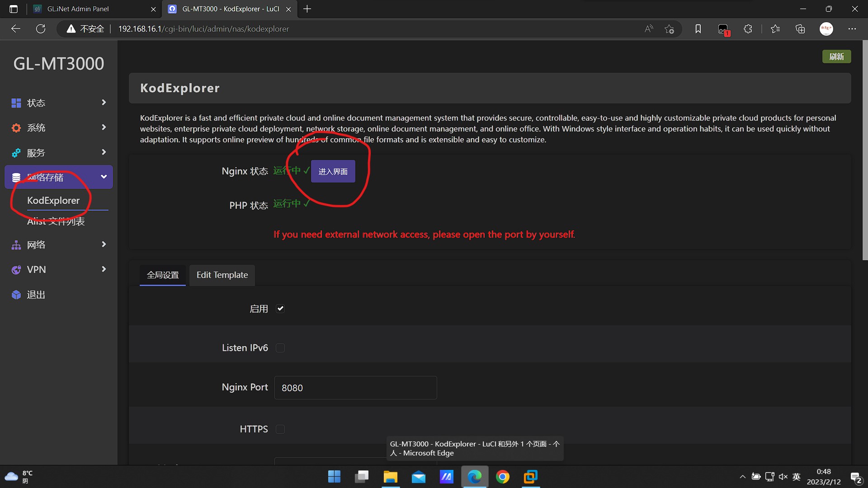Click the 状态 dashboard icon in sidebar

click(16, 103)
